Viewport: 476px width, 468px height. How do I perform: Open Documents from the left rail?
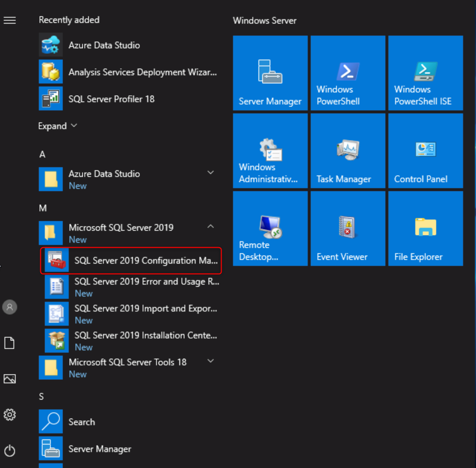coord(10,343)
